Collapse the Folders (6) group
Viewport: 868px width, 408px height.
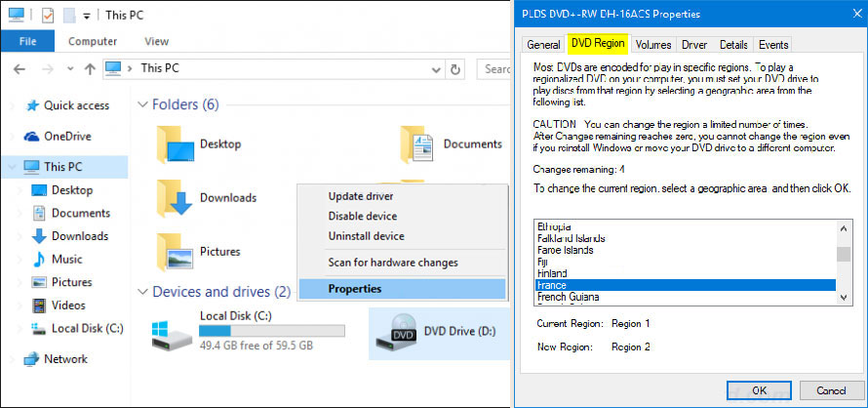142,104
